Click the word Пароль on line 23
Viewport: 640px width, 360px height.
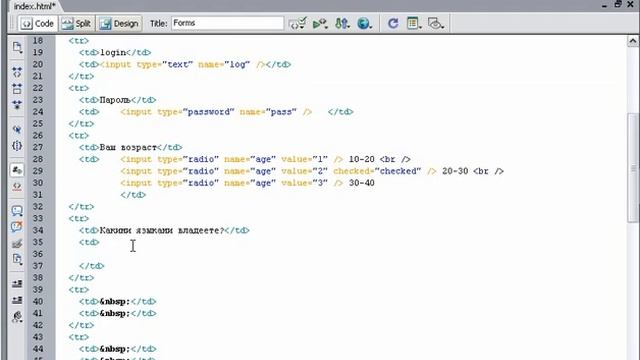coord(115,100)
